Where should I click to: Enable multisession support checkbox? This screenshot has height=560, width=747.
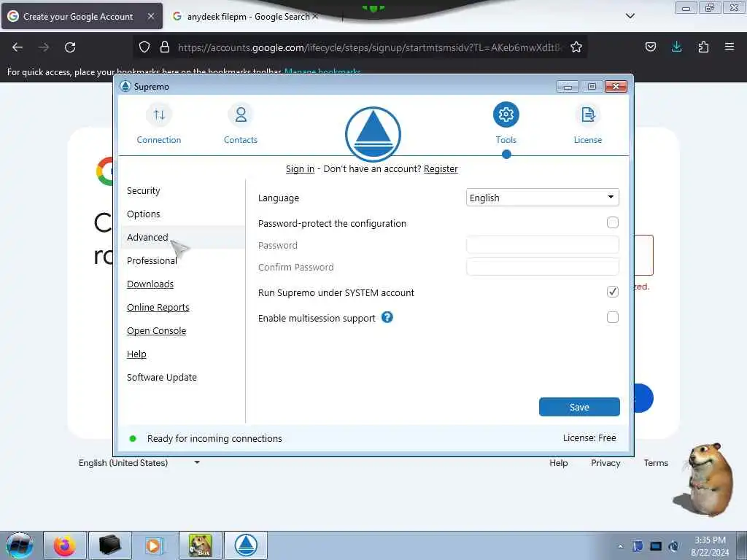tap(613, 317)
